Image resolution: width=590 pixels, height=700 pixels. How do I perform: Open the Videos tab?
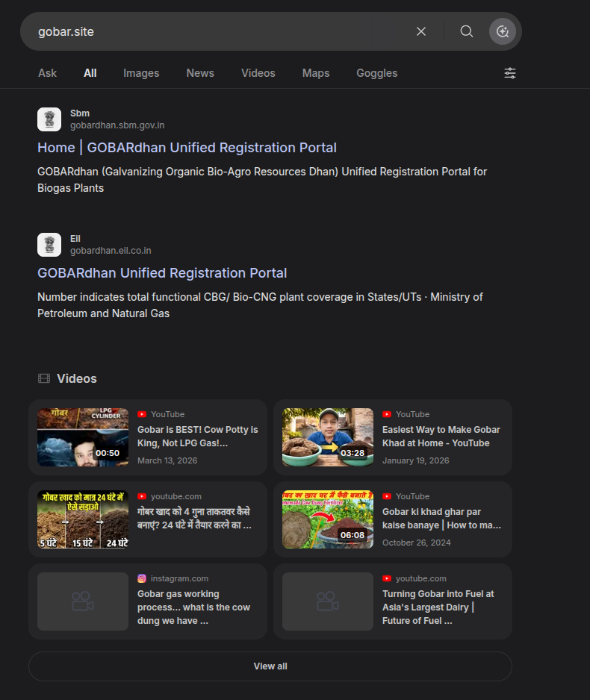(258, 73)
